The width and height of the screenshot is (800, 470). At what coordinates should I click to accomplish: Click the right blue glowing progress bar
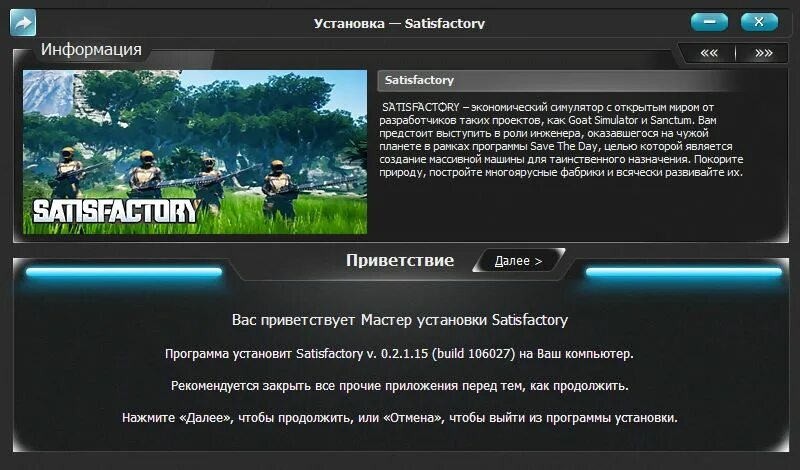684,272
